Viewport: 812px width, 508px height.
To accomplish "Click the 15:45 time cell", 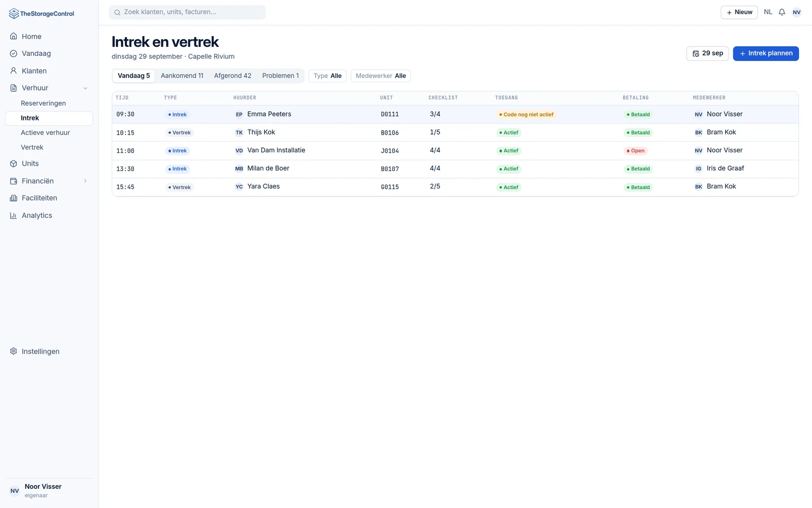I will (125, 187).
